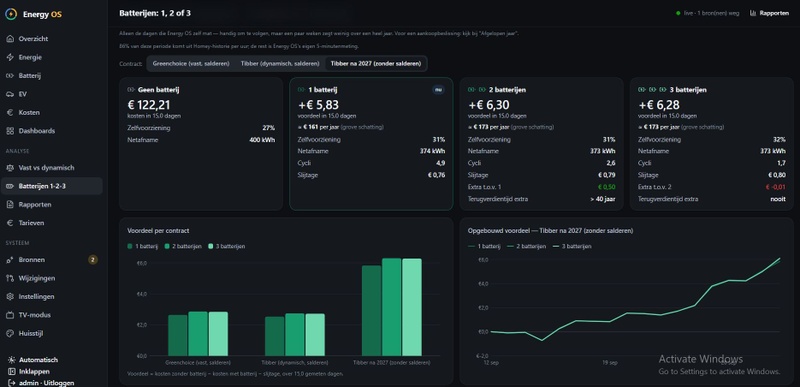This screenshot has width=800, height=387.
Task: Click '> 40 jaar' Terugverdientijd value
Action: [x=603, y=199]
